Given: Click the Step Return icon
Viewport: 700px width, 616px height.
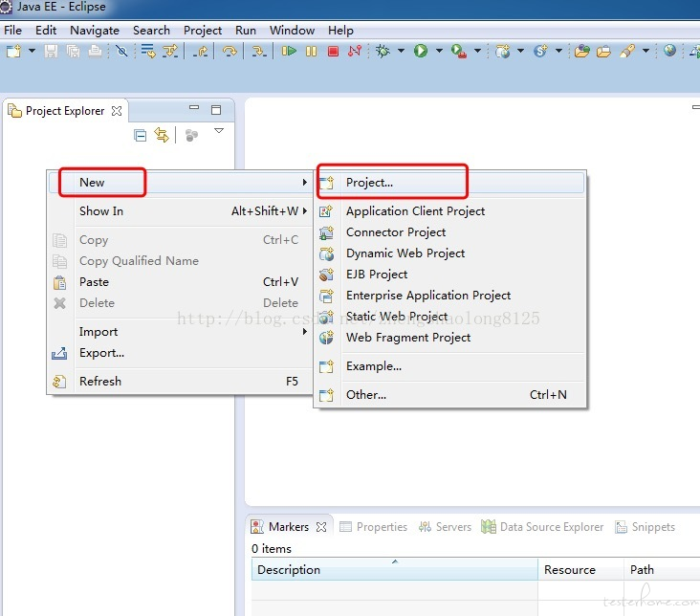Looking at the screenshot, I should click(200, 51).
